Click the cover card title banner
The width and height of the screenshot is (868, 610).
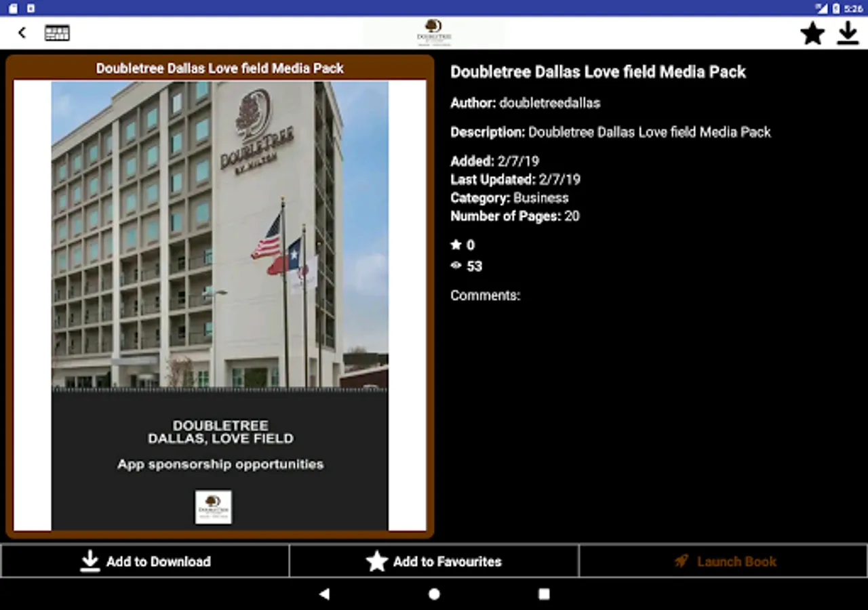[220, 68]
